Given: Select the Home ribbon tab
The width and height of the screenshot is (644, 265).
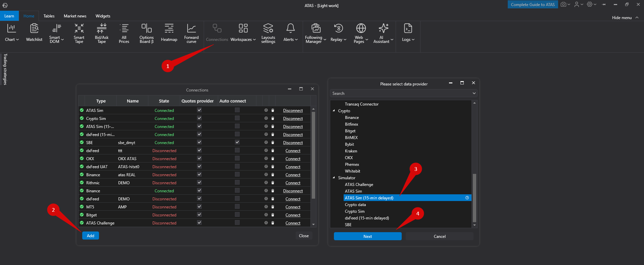Looking at the screenshot, I should [x=29, y=16].
